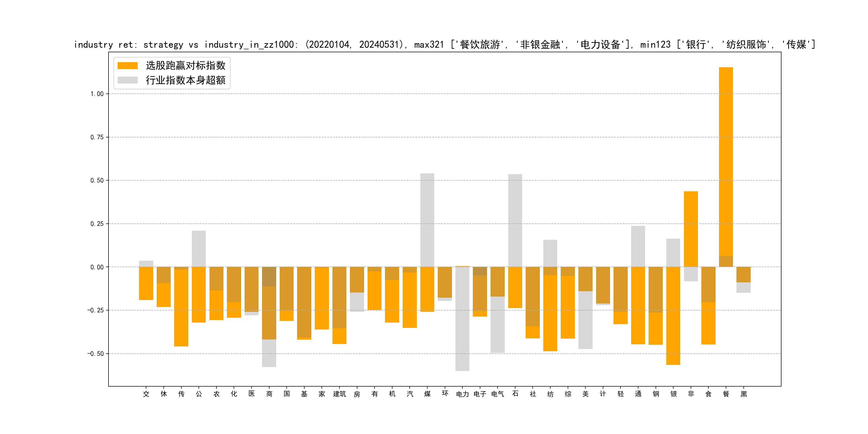
Task: Click the legend label 行业指数本身超额
Action: point(185,80)
